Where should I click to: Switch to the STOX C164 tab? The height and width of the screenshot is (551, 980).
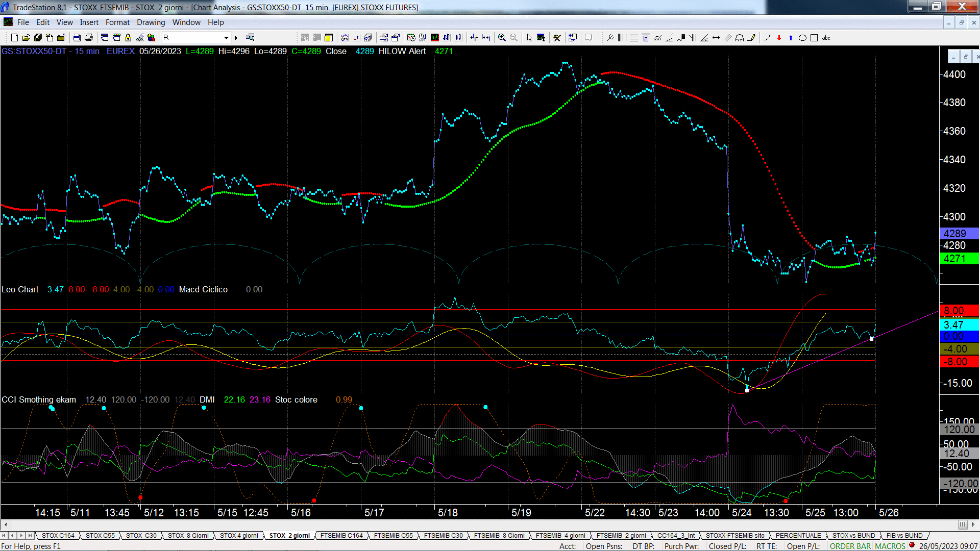(58, 535)
